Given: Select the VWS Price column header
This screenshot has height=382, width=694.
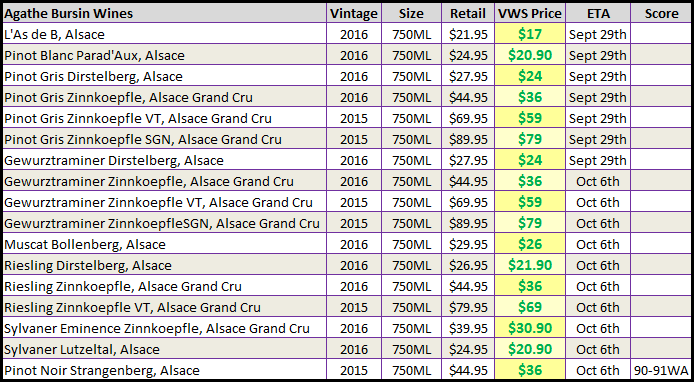Looking at the screenshot, I should point(530,13).
